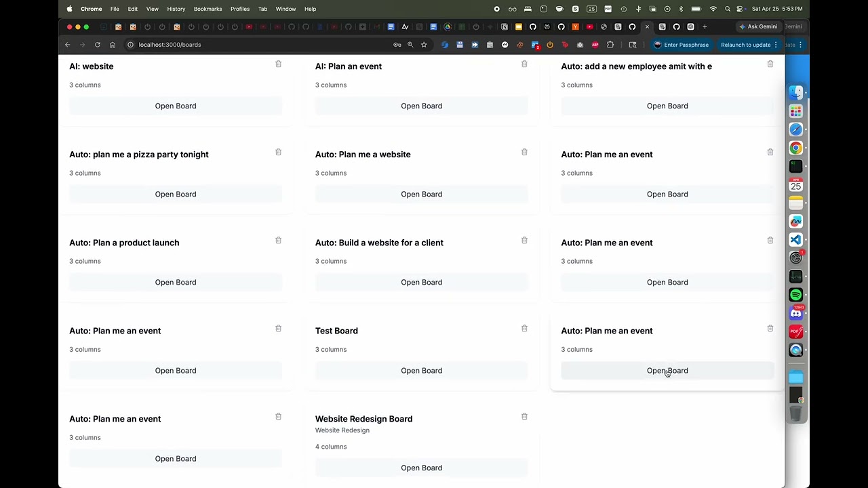Open Safari from the Dock
Screen dimensions: 868x488
[x=796, y=129]
